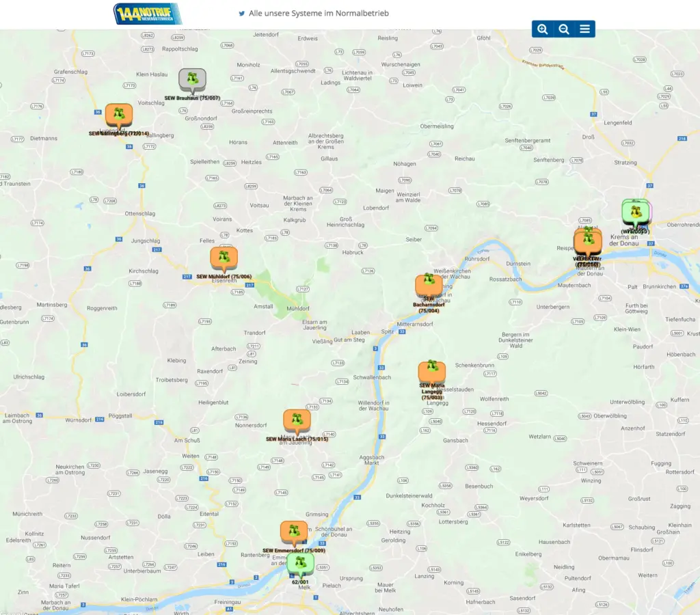This screenshot has height=615, width=700.
Task: Click the Pöggstall town label on map
Action: pos(120,415)
